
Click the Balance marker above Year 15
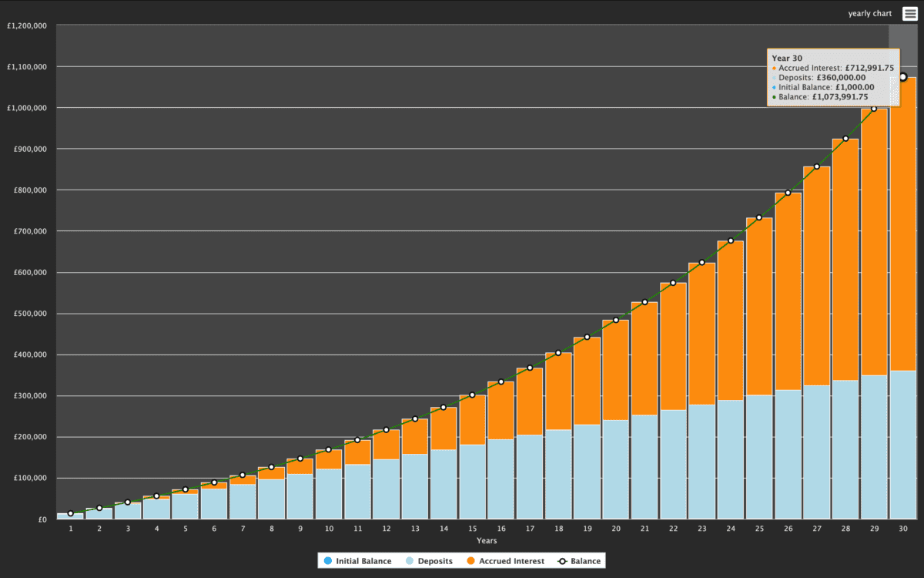[472, 395]
